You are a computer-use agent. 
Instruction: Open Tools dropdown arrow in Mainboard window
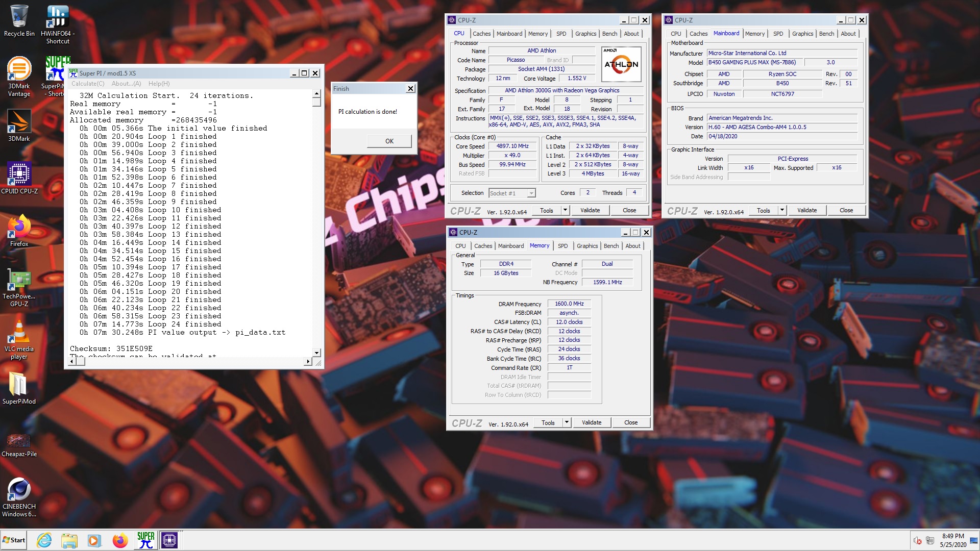tap(781, 210)
